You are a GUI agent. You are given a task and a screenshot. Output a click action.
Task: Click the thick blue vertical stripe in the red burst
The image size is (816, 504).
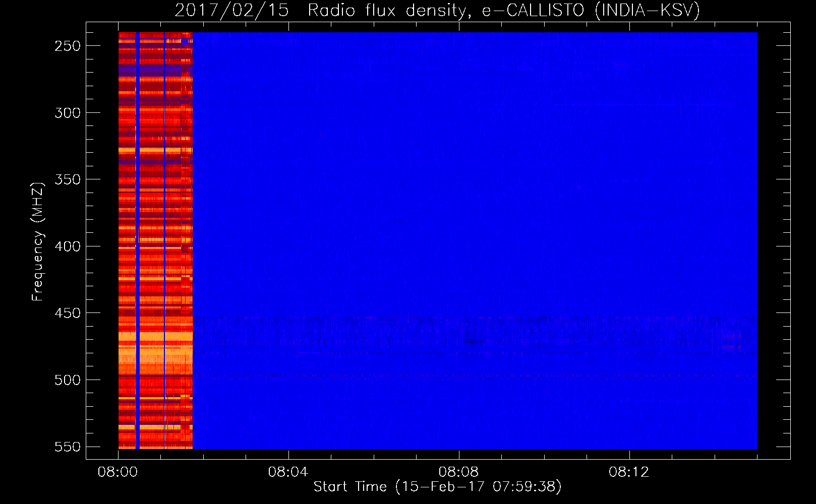[138, 240]
